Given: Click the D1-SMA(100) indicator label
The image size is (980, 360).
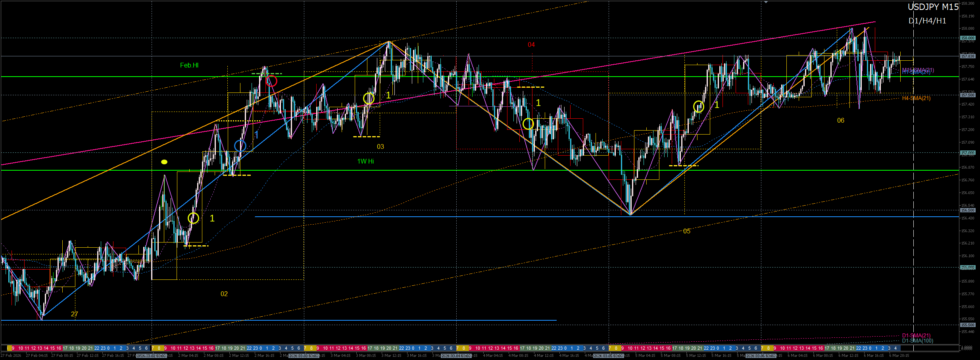Looking at the screenshot, I should (x=917, y=341).
